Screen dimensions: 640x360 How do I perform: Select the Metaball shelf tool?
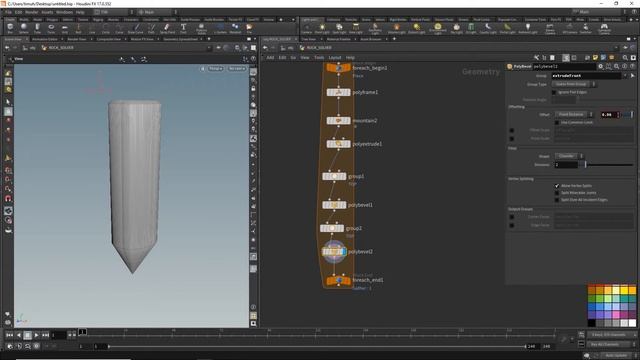click(235, 28)
